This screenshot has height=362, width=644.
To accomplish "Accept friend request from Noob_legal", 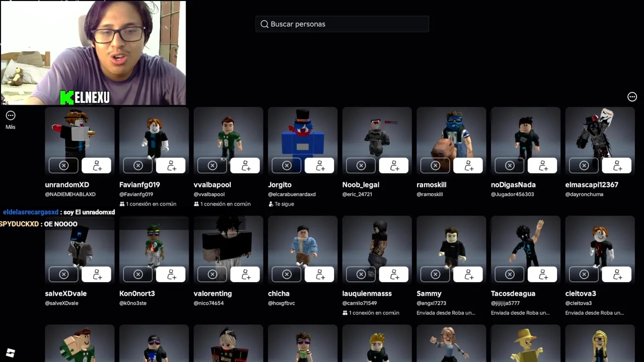I will [x=394, y=165].
